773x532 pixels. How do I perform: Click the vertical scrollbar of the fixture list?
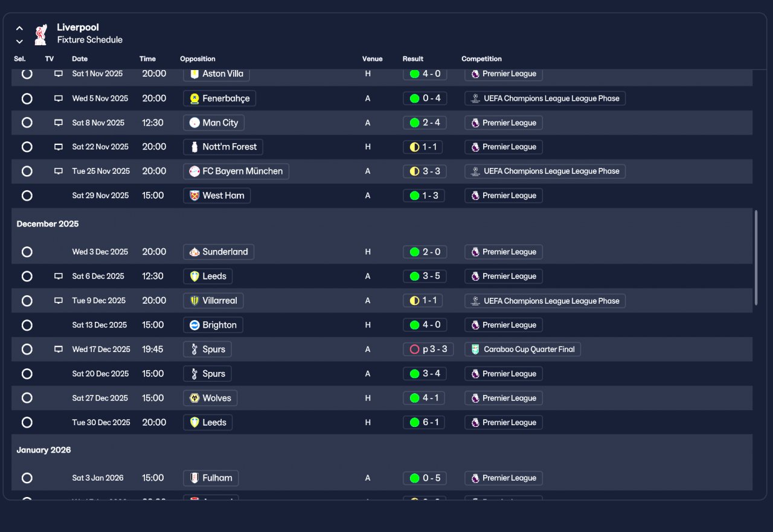tap(756, 258)
